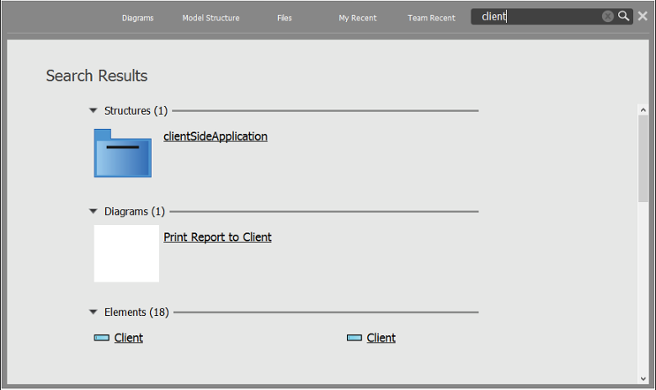Viewport: 656px width, 390px height.
Task: Click the Search Results title
Action: click(97, 76)
